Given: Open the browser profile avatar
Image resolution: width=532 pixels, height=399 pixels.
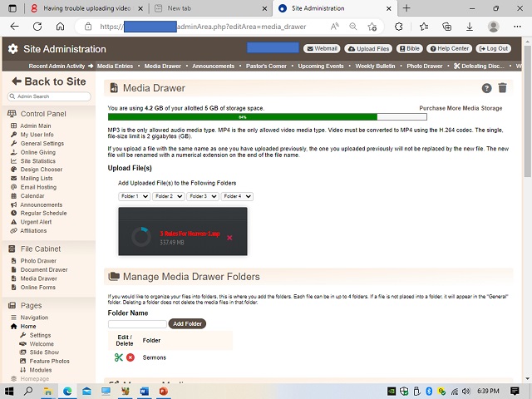Looking at the screenshot, I should point(493,27).
